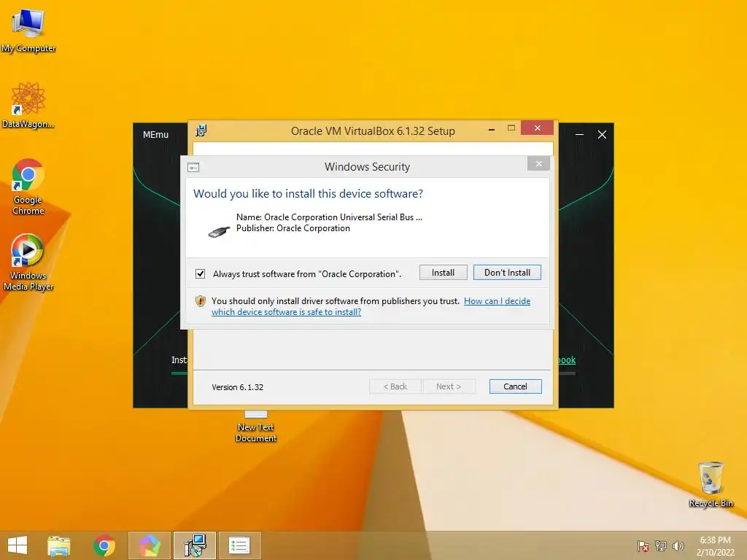
Task: Select the New Text Document desktop file
Action: click(x=256, y=427)
